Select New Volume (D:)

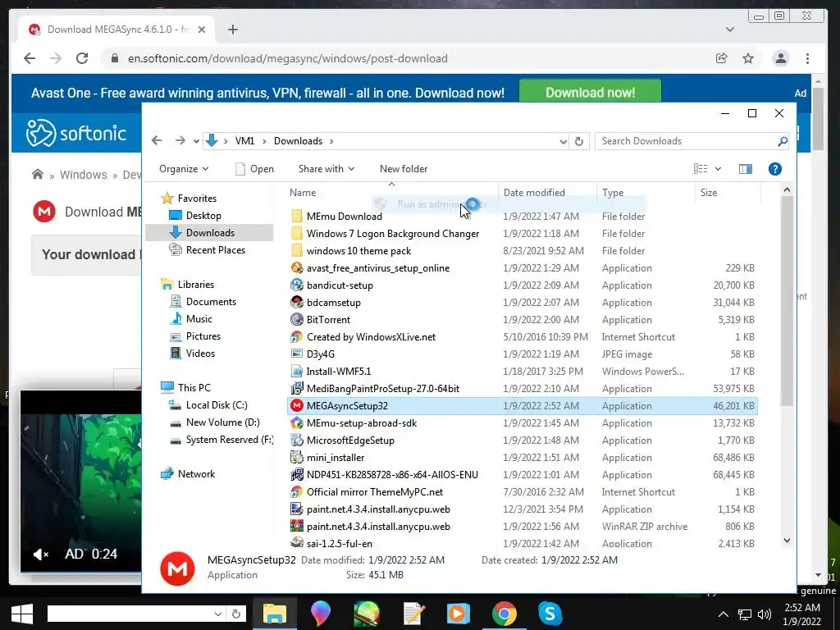pos(222,422)
